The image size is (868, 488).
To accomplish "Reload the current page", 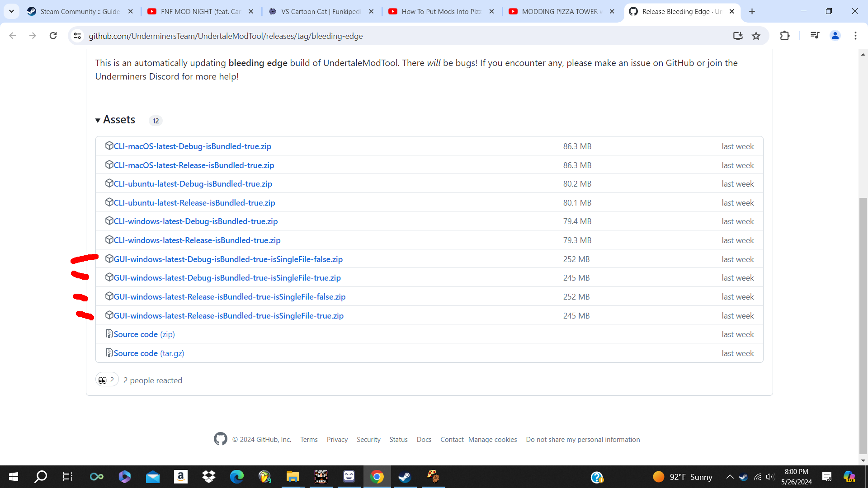I will coord(53,36).
